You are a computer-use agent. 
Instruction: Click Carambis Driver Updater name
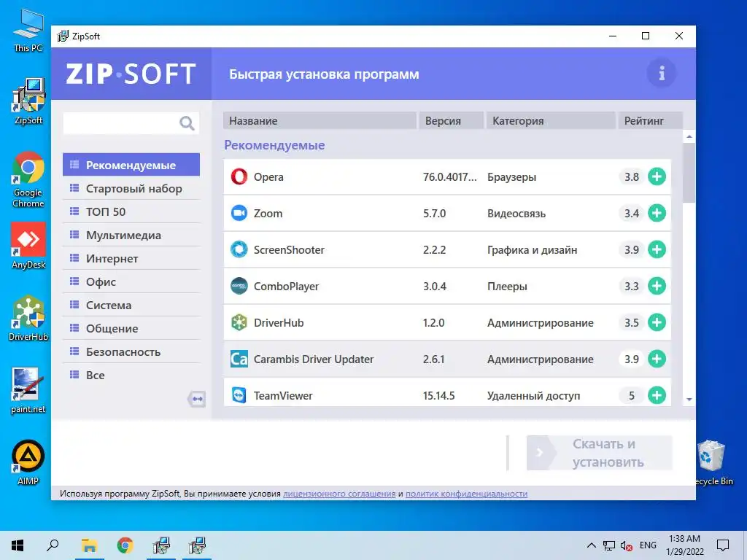(x=314, y=359)
